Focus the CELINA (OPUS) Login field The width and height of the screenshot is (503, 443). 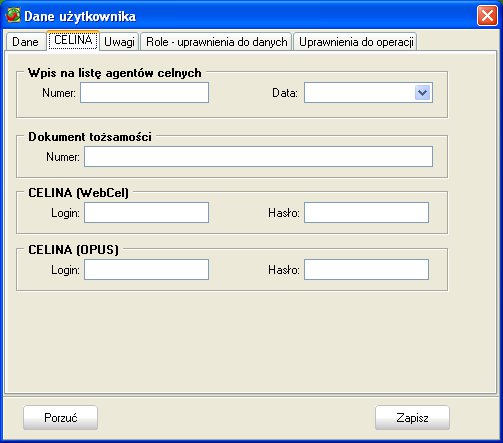click(x=146, y=269)
